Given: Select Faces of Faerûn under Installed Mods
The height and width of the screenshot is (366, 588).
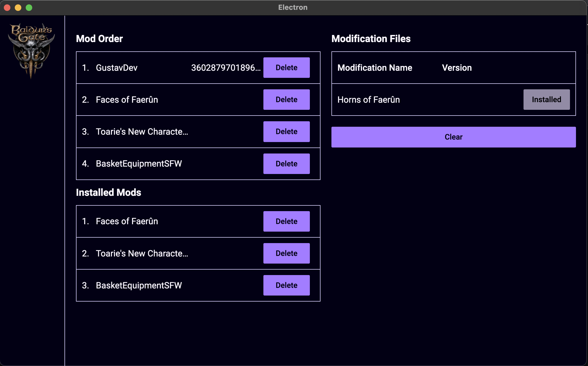Looking at the screenshot, I should [127, 221].
